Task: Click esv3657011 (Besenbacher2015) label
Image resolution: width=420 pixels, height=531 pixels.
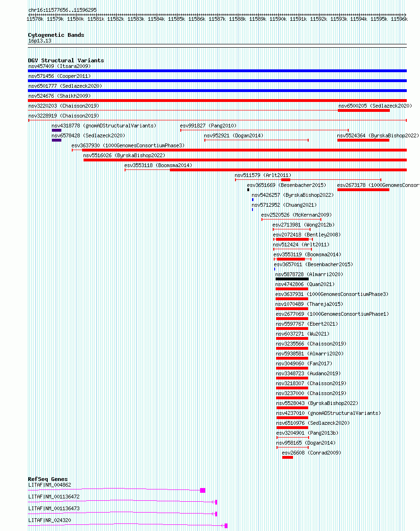Action: pos(313,264)
